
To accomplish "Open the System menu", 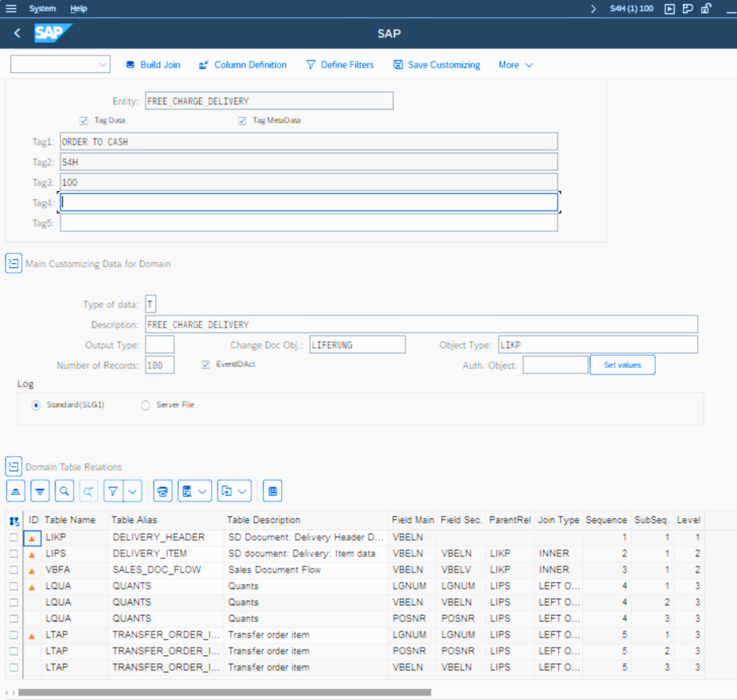I will (x=42, y=9).
